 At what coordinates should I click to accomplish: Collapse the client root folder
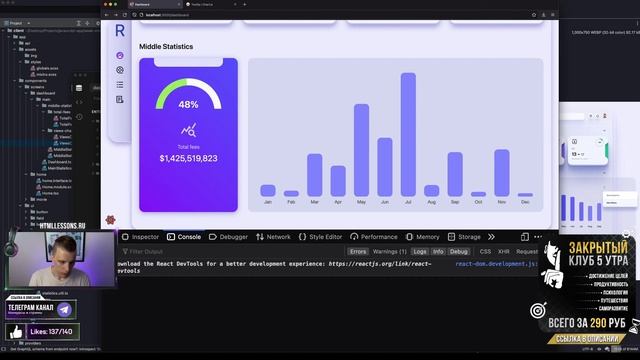[4, 30]
